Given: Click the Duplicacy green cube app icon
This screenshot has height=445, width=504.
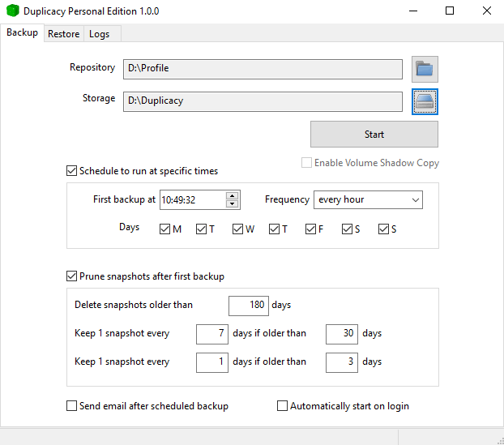Looking at the screenshot, I should [x=11, y=11].
